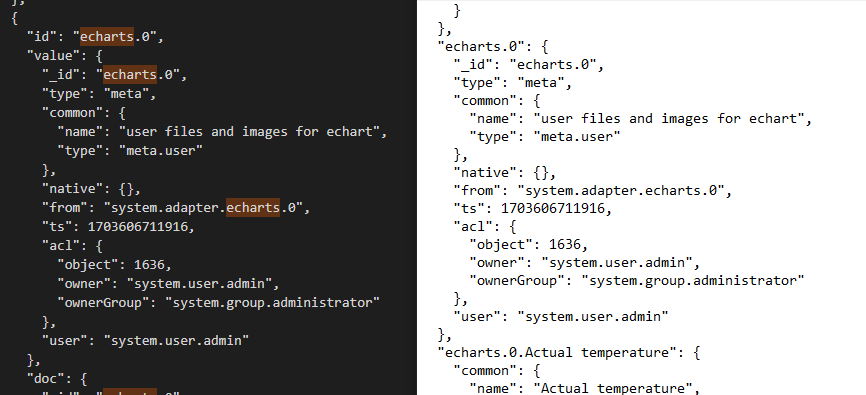
Task: Click highlighted echarts in system.adapter "from" value
Action: point(253,208)
